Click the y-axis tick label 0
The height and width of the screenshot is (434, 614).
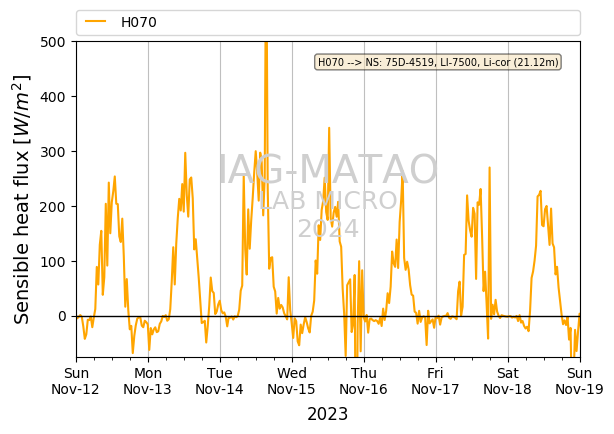click(62, 316)
